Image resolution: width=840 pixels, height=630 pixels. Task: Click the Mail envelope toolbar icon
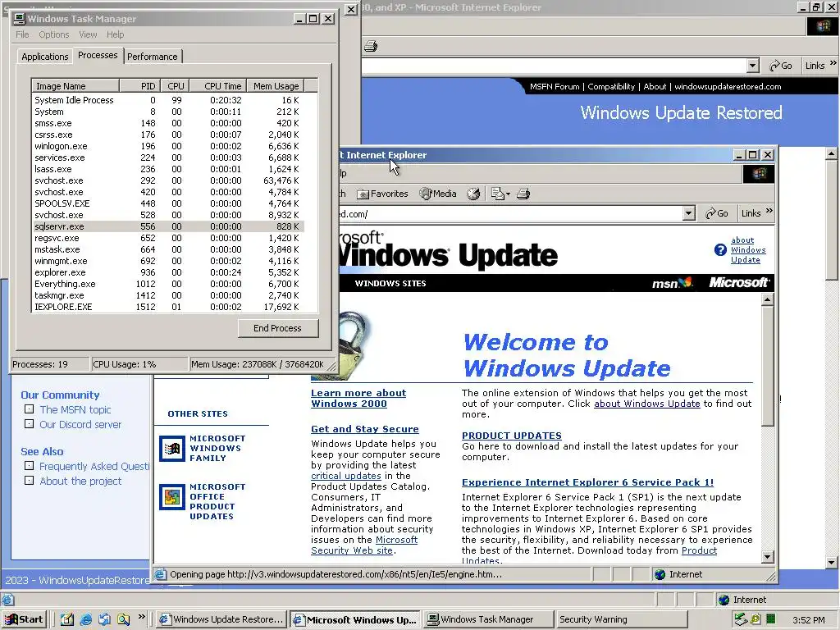tap(498, 194)
